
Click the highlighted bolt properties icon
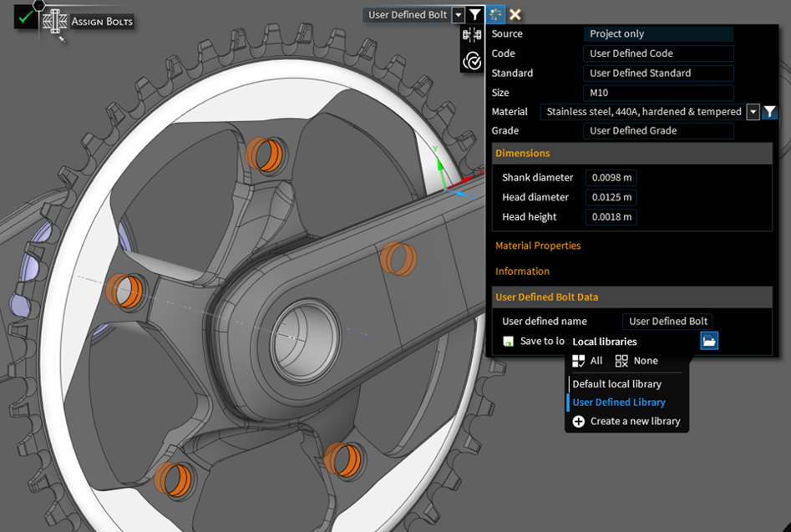coord(496,14)
